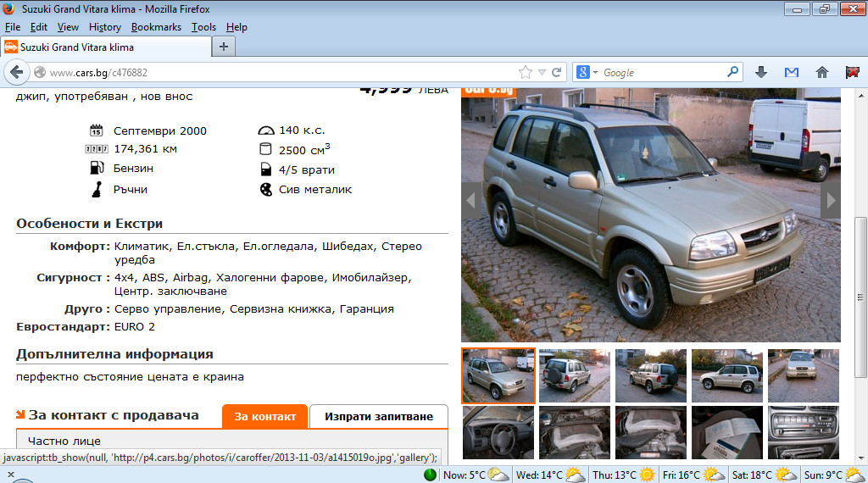Open the Tools menu
868x483 pixels.
203,27
